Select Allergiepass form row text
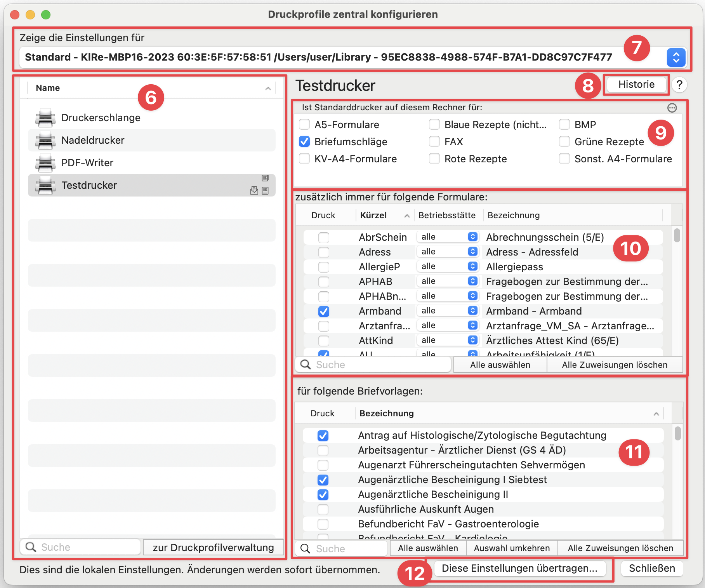 tap(514, 267)
